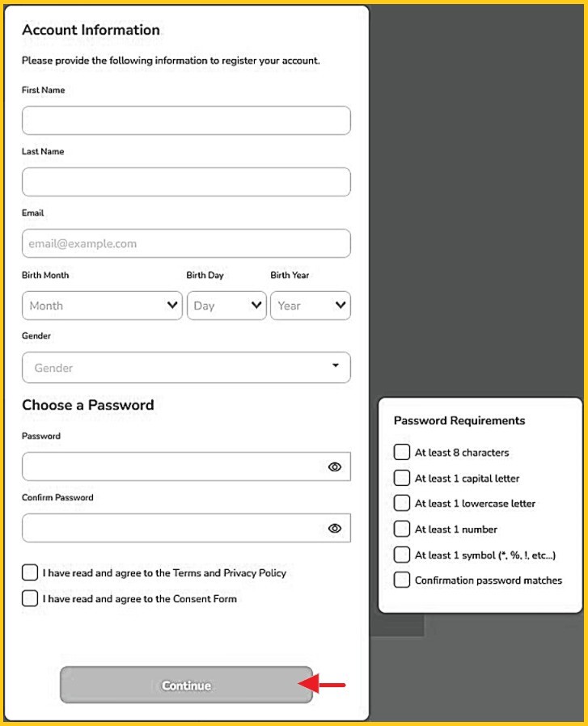Check the Consent Form agreement box
The width and height of the screenshot is (588, 726).
pos(30,599)
